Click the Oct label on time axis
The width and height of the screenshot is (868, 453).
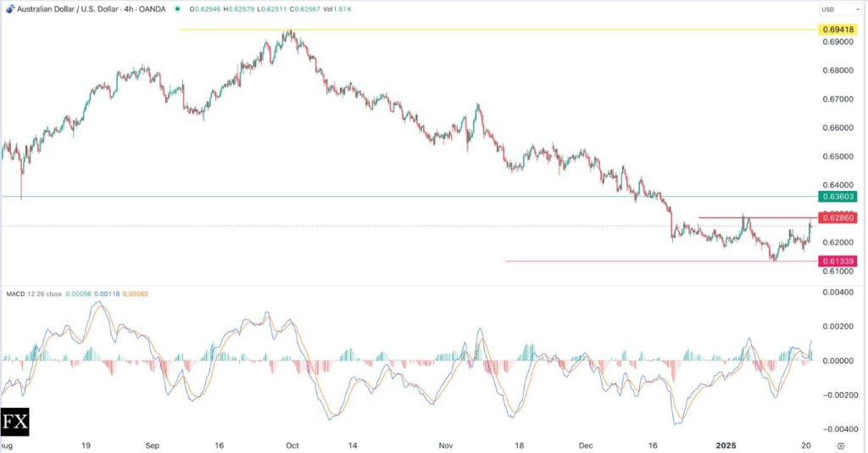[x=292, y=445]
